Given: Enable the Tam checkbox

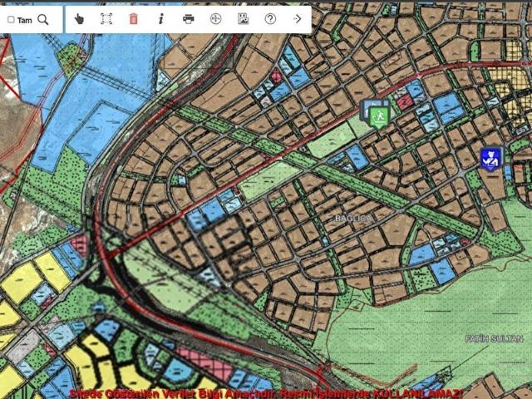Looking at the screenshot, I should pos(11,20).
